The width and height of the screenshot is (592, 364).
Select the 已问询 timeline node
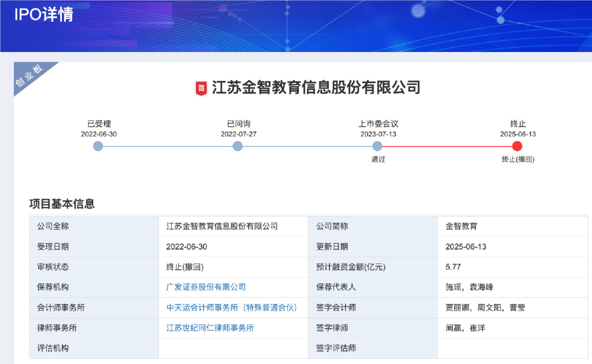pos(238,146)
